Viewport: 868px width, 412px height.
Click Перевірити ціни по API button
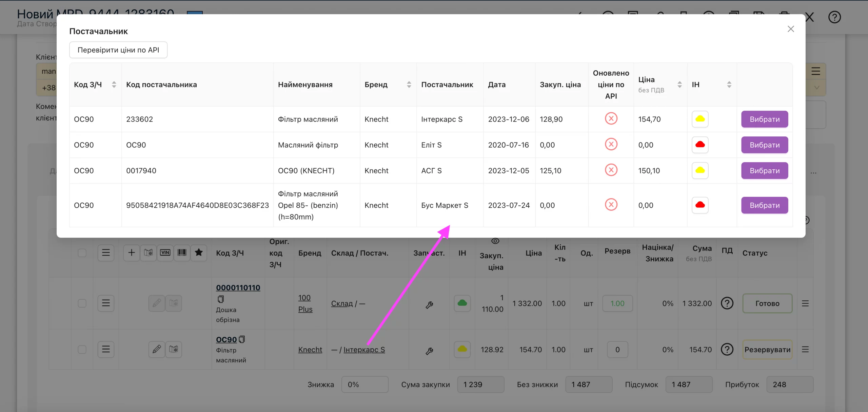[x=118, y=50]
